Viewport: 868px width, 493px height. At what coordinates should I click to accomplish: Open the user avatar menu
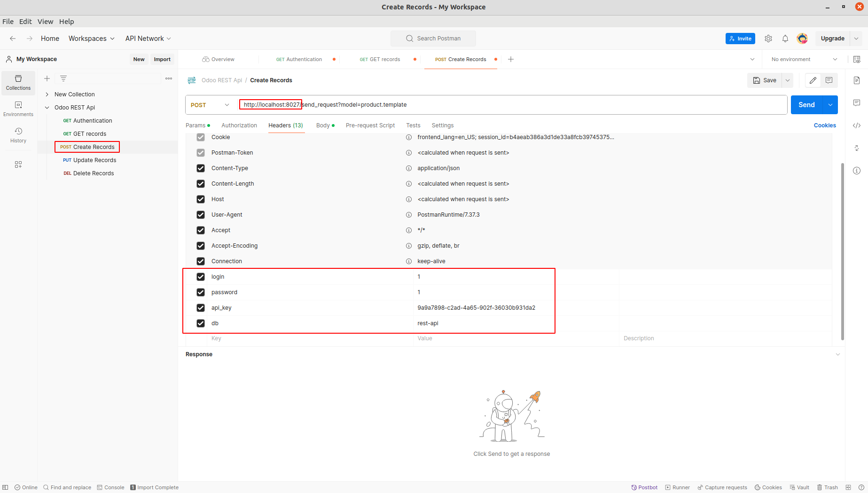(802, 39)
